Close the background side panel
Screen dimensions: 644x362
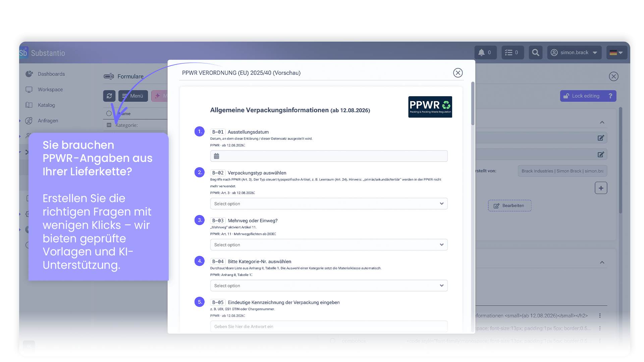point(614,76)
